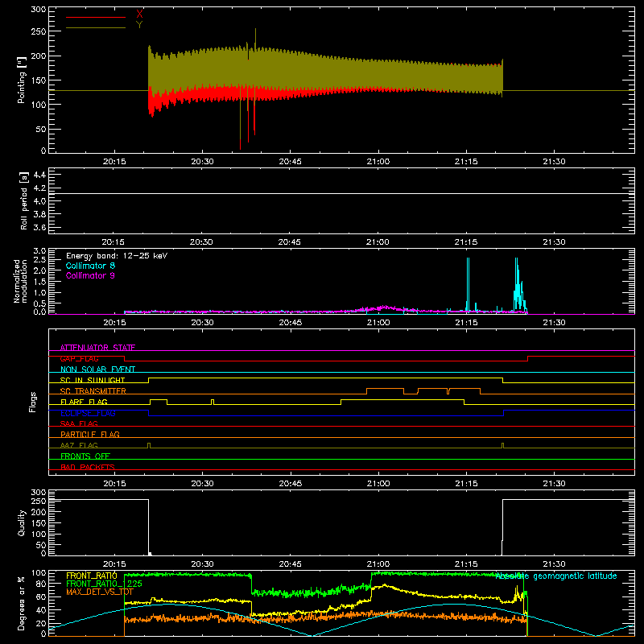Click the 4.0 tick on Roll period axis

tap(39, 201)
